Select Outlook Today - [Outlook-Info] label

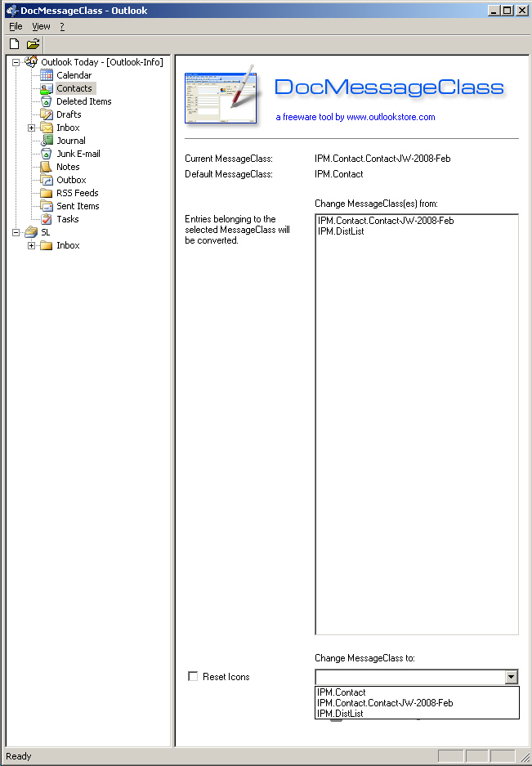pos(102,61)
